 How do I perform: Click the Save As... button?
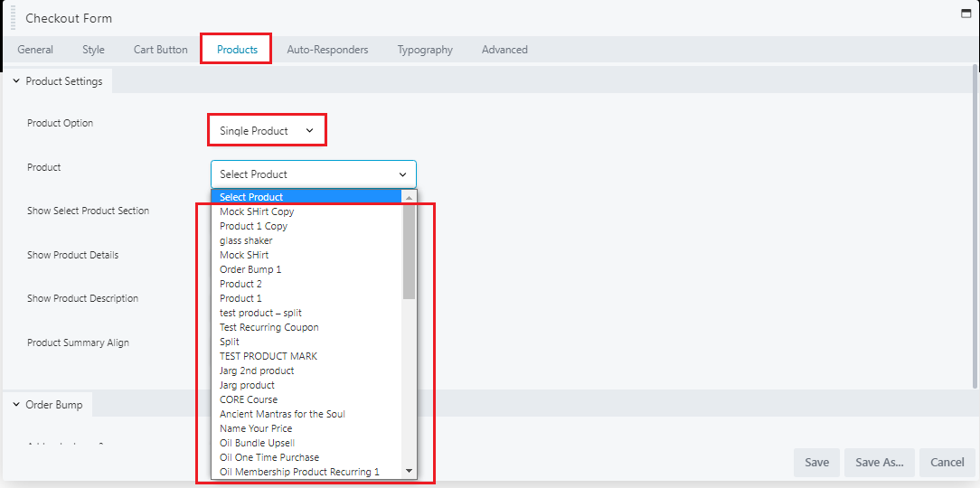880,463
